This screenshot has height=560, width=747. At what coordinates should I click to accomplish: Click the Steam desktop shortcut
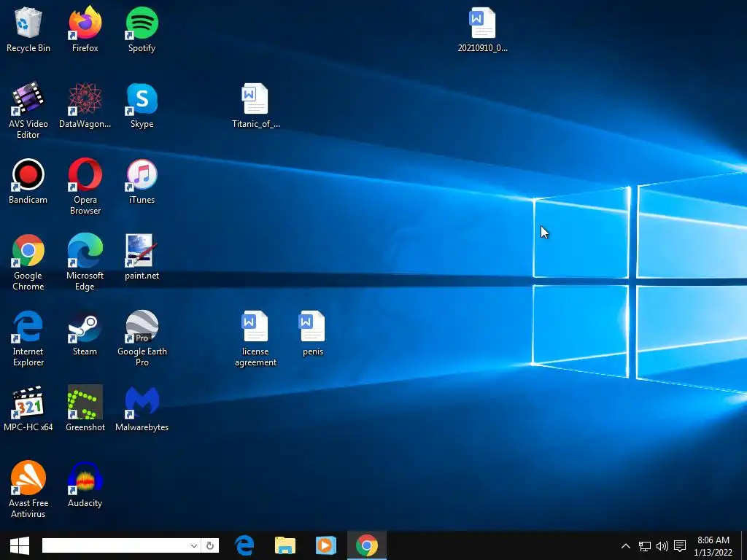(x=85, y=332)
